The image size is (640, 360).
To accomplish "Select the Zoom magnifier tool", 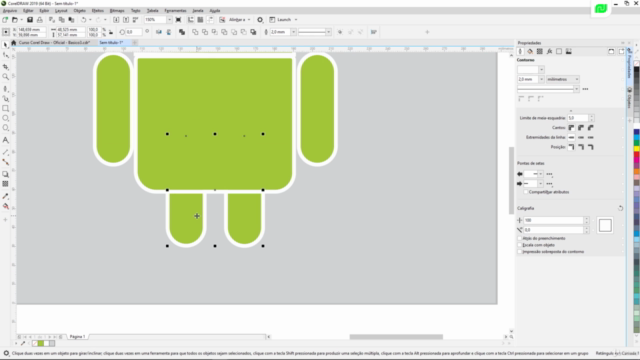I will pos(5,76).
